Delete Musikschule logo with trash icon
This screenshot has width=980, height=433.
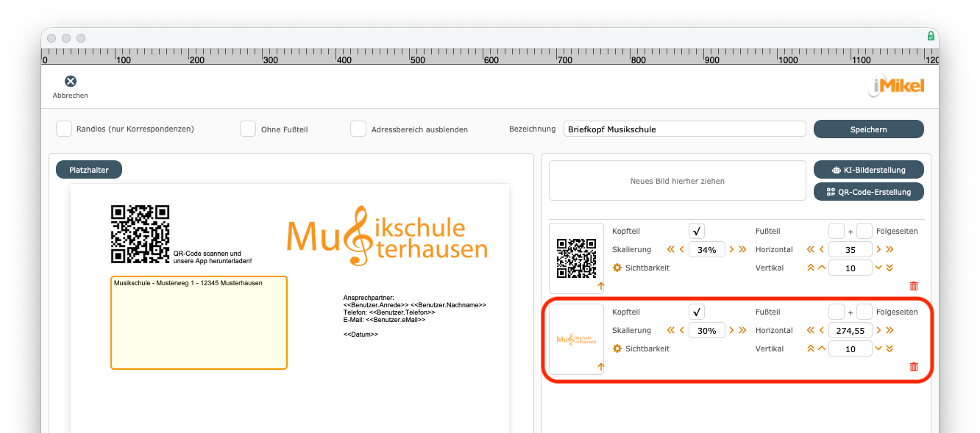coord(914,367)
